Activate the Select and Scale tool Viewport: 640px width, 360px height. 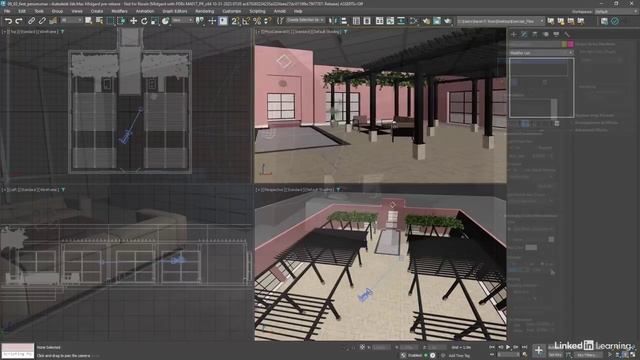coord(155,20)
